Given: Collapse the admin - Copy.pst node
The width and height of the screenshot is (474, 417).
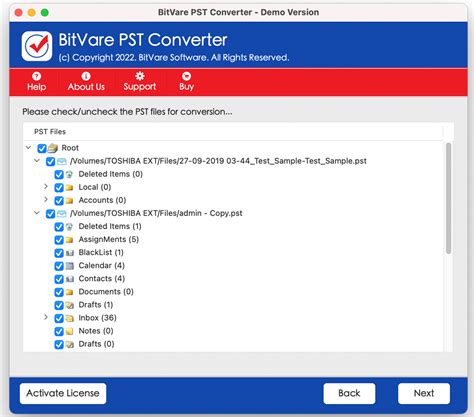Looking at the screenshot, I should (37, 213).
